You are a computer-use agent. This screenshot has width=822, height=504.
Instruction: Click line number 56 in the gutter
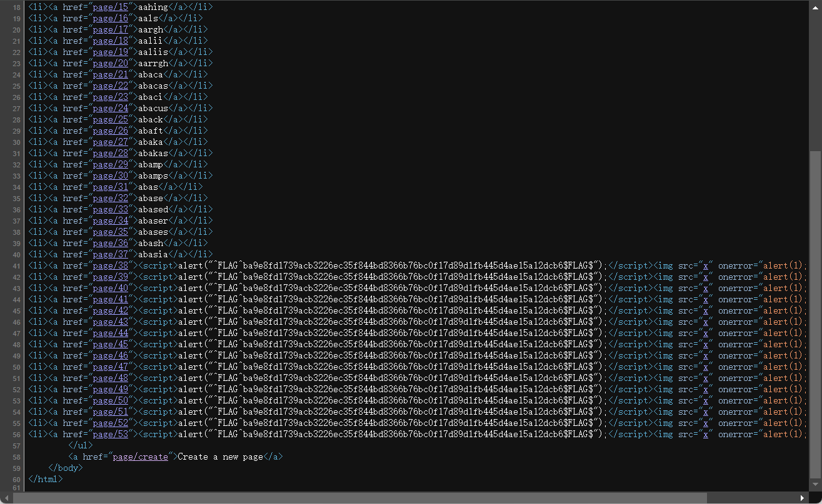[16, 435]
